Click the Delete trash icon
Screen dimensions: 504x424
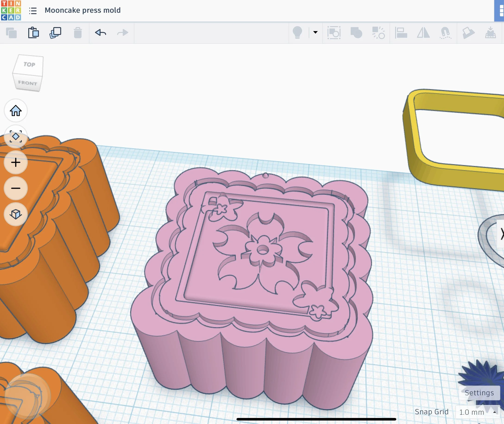click(78, 33)
